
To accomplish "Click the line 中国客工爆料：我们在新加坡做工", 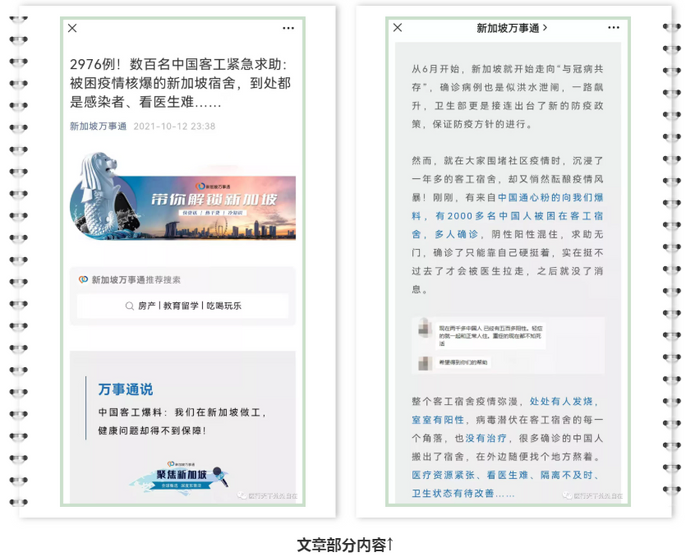I will tap(183, 412).
